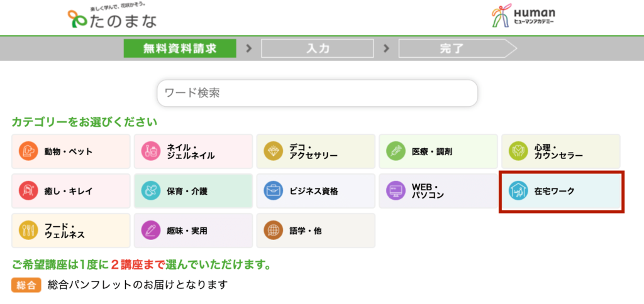The width and height of the screenshot is (644, 304).
Task: Click the orange 動物・ペット category icon
Action: tap(28, 151)
